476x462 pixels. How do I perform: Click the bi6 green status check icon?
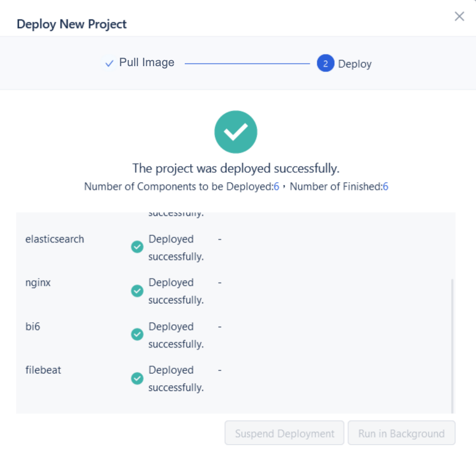tap(137, 334)
